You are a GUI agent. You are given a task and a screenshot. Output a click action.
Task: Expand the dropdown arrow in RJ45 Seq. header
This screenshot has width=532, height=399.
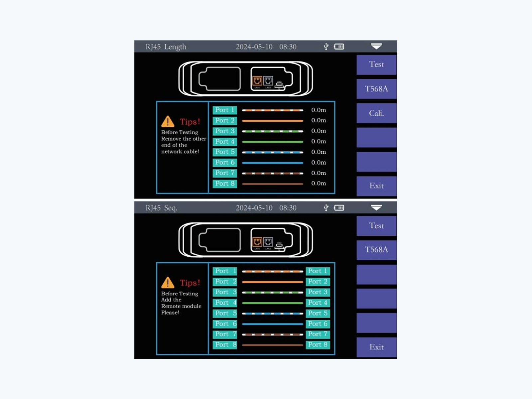pyautogui.click(x=376, y=207)
